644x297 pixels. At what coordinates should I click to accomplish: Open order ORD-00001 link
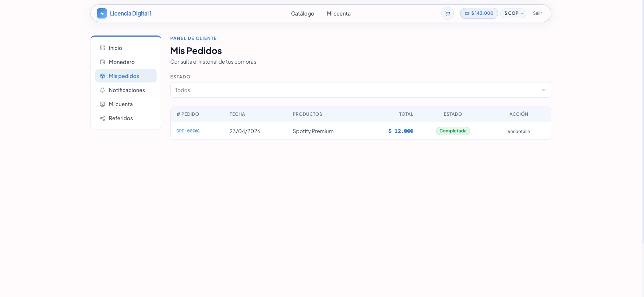point(188,131)
